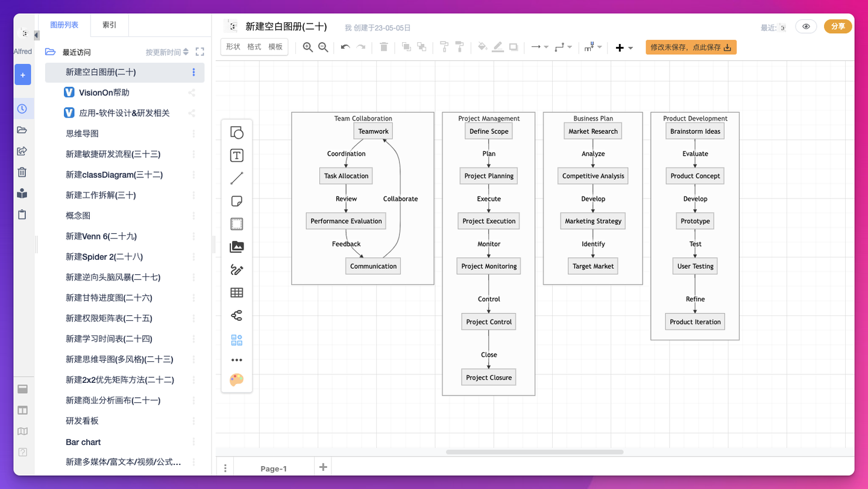868x489 pixels.
Task: Select the Freehand pen tool
Action: [x=237, y=270]
